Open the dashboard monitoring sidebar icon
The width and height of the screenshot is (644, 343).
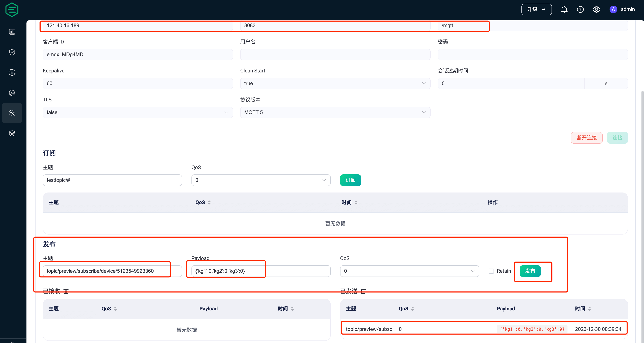click(12, 32)
